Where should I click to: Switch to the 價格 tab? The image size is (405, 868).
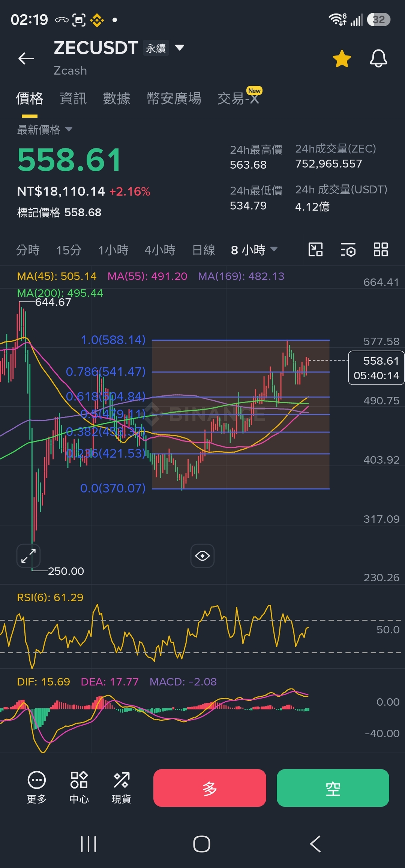[x=30, y=99]
